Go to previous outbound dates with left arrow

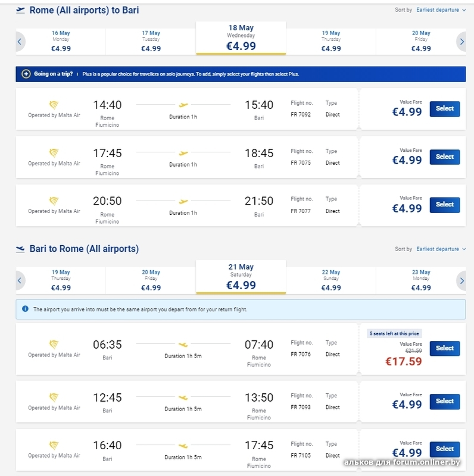pos(20,42)
